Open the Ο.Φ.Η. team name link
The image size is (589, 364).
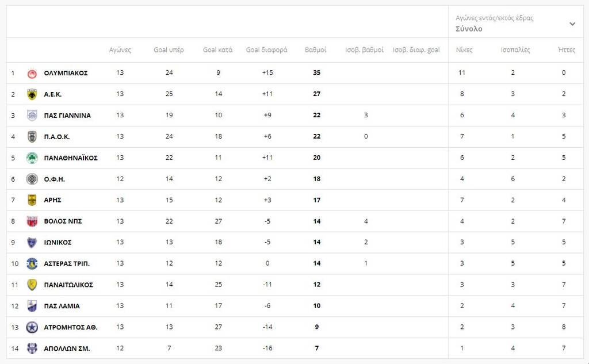[55, 179]
